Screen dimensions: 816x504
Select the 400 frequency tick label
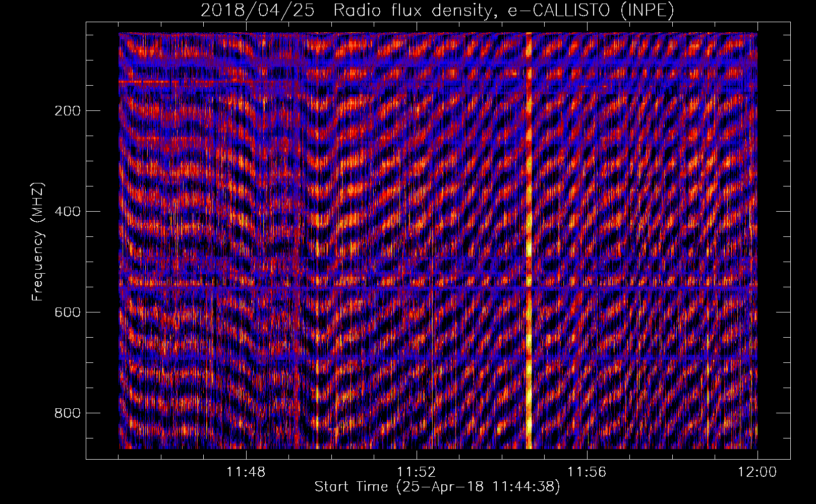(67, 212)
